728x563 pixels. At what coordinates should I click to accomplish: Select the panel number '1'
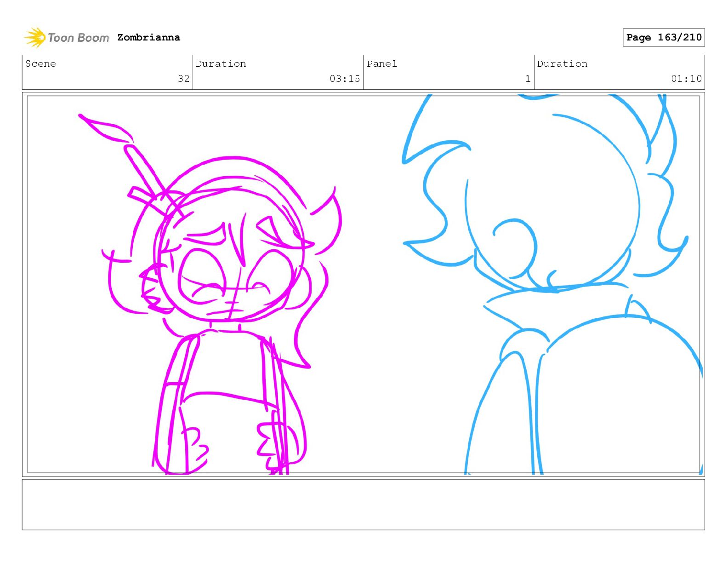tap(528, 79)
